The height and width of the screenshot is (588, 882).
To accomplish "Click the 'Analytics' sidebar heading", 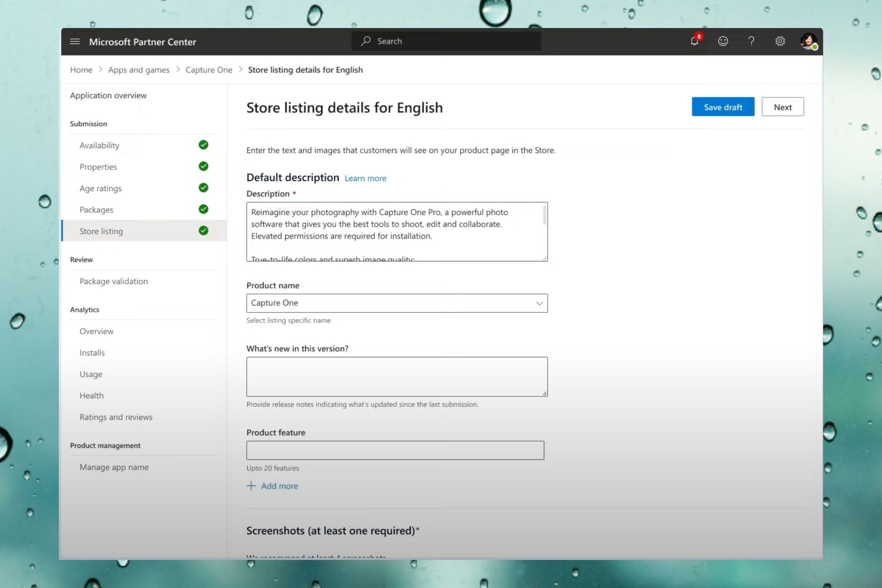I will 85,310.
